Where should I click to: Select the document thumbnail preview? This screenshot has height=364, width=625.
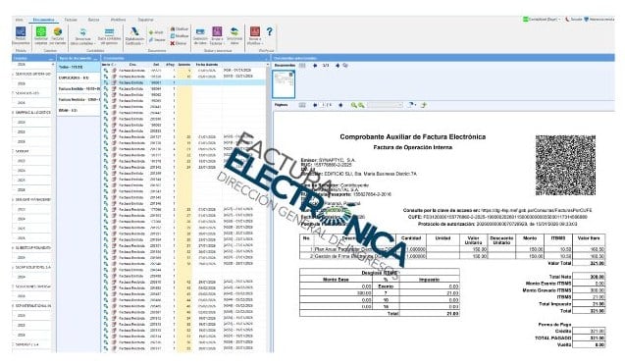click(x=284, y=84)
